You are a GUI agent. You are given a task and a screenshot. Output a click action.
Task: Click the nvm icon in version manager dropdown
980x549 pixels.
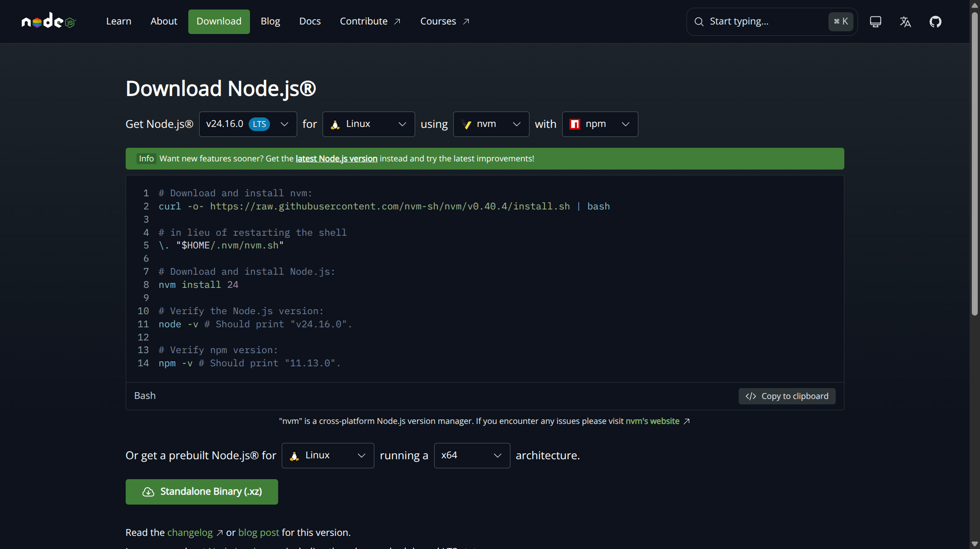pyautogui.click(x=466, y=124)
